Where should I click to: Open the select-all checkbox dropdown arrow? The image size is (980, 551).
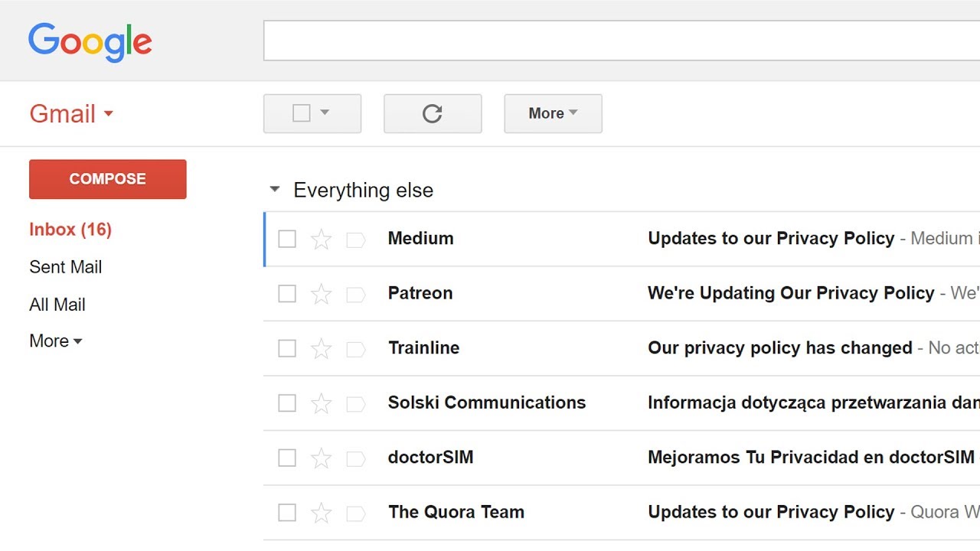coord(325,113)
